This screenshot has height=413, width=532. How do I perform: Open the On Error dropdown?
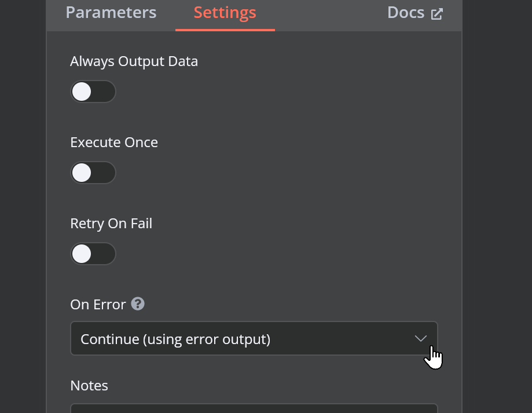254,338
